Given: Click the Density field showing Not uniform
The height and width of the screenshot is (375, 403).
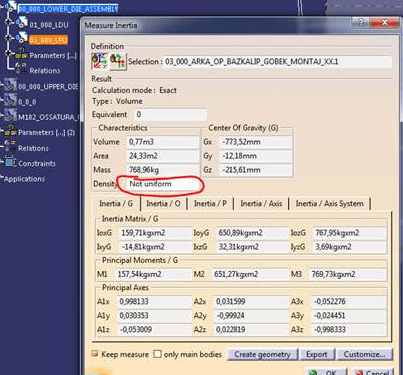Looking at the screenshot, I should [x=162, y=184].
